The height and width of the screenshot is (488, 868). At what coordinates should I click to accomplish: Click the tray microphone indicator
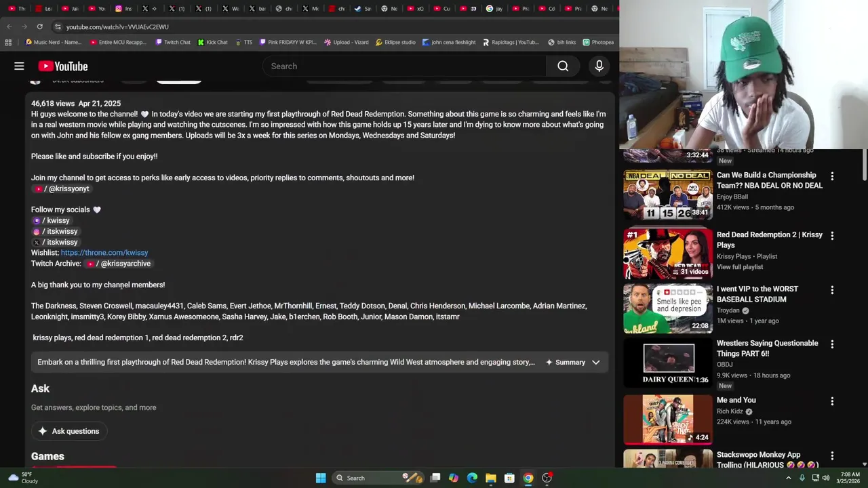pyautogui.click(x=802, y=478)
